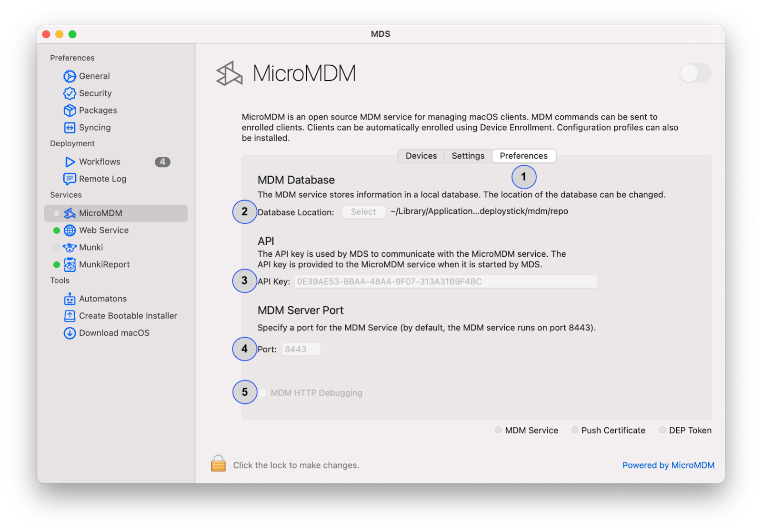Go to Packages in sidebar
The image size is (762, 532).
[98, 110]
